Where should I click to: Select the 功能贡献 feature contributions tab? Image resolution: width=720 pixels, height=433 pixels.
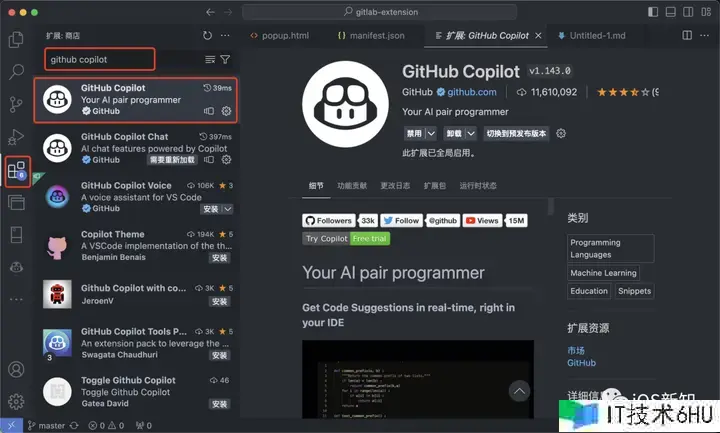click(x=352, y=186)
